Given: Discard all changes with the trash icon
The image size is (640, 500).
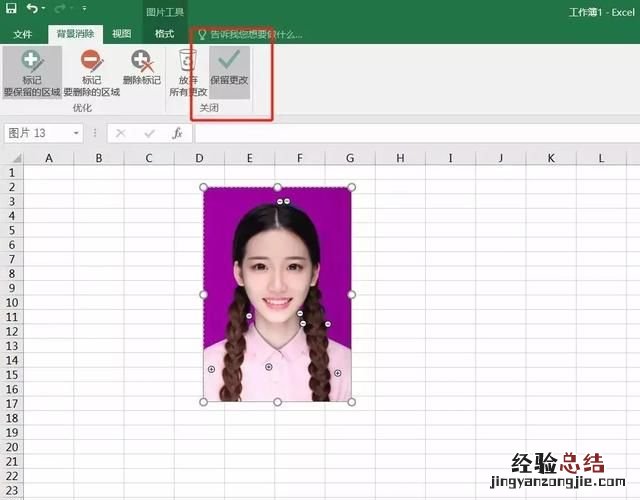Looking at the screenshot, I should tap(188, 62).
